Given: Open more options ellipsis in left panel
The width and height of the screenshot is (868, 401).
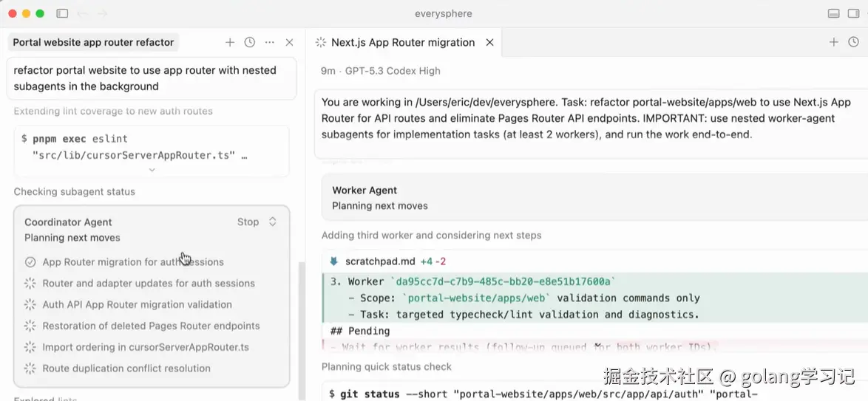Looking at the screenshot, I should click(x=270, y=43).
